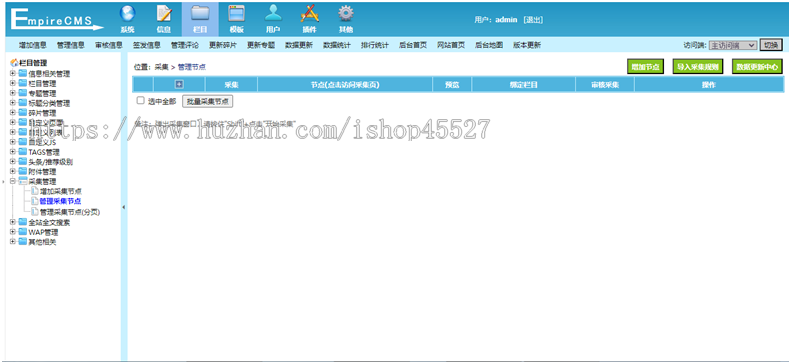Open the 访问端 dropdown
This screenshot has height=364, width=791.
click(732, 45)
